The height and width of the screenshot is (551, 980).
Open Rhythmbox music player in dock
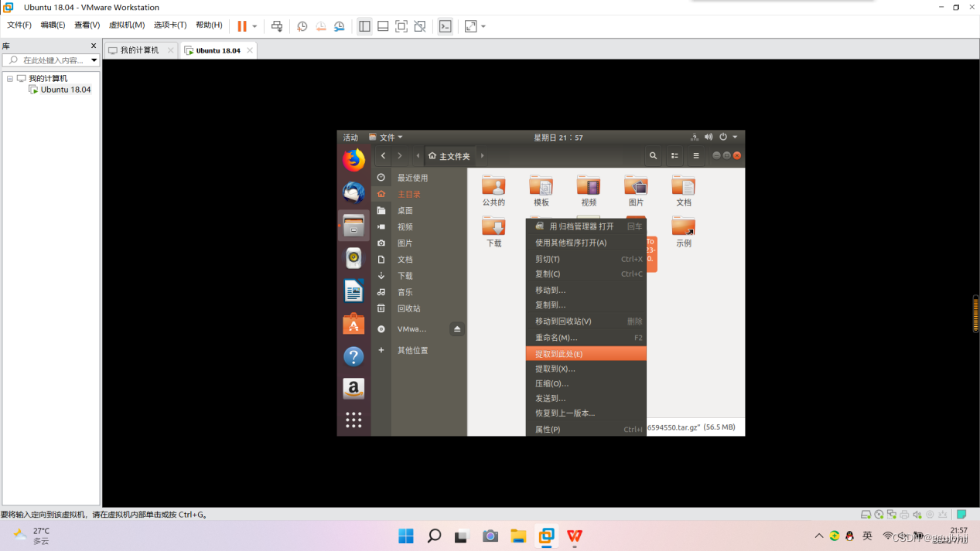click(x=353, y=258)
